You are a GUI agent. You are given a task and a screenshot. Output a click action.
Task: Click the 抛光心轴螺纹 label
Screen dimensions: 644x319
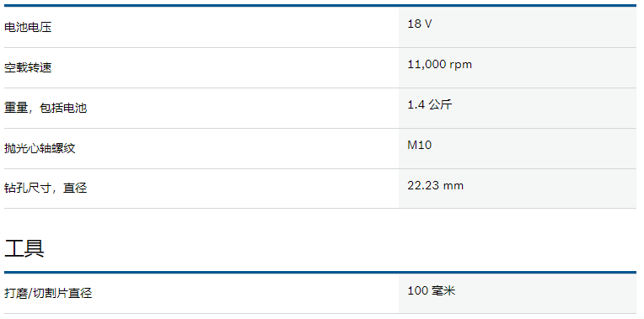[x=40, y=148]
